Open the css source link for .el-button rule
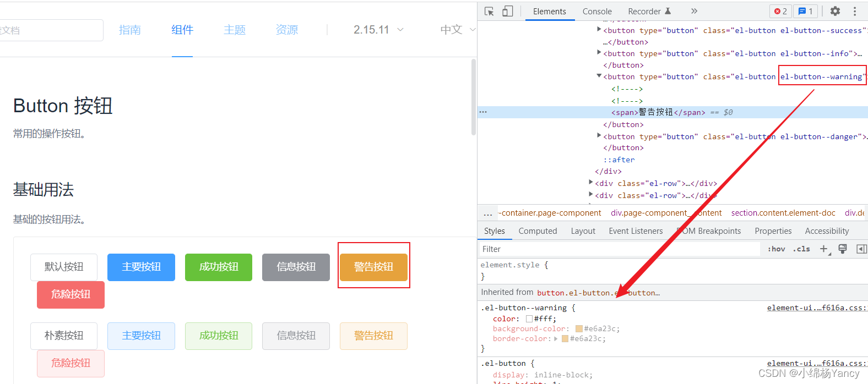 pyautogui.click(x=817, y=364)
